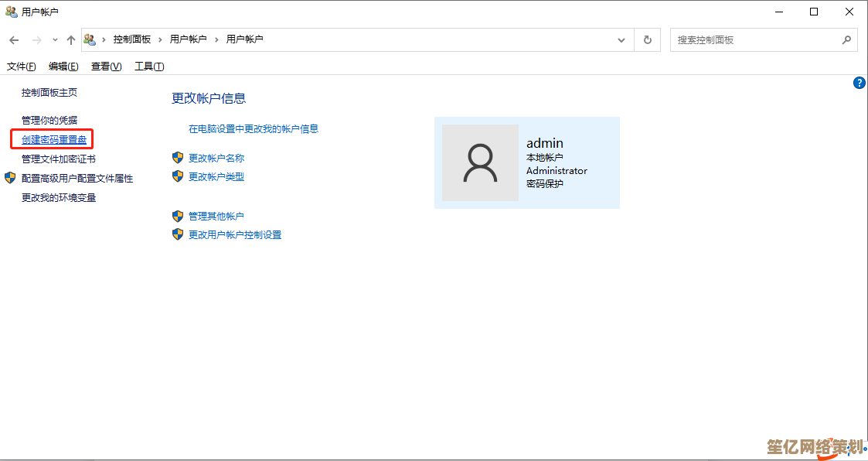Expand the 控制面板 breadcrumb chevron

coord(160,39)
